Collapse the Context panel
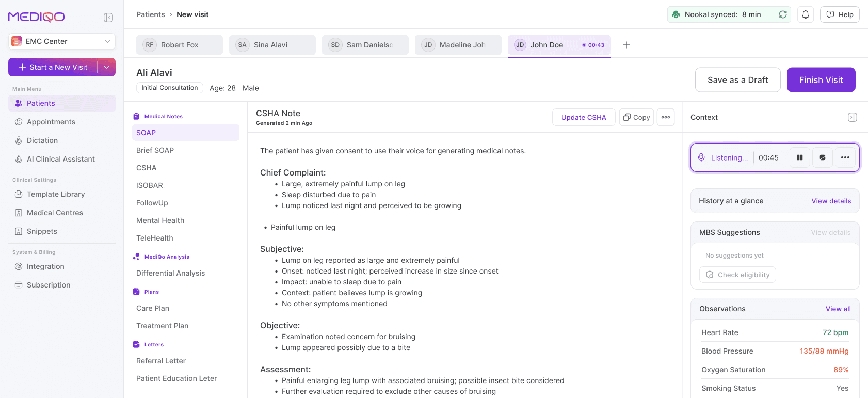 tap(853, 117)
